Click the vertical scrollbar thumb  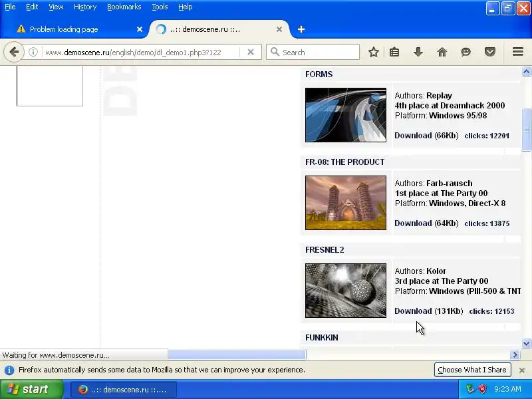coord(526,130)
